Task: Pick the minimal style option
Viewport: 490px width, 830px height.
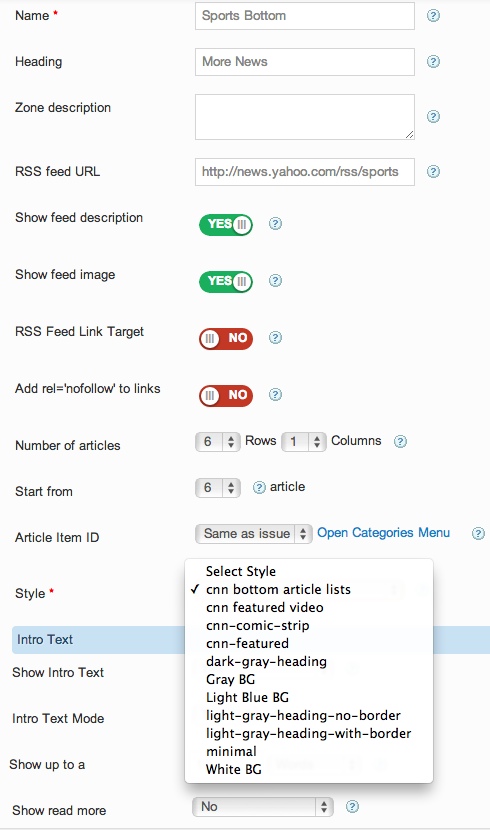Action: pyautogui.click(x=231, y=751)
